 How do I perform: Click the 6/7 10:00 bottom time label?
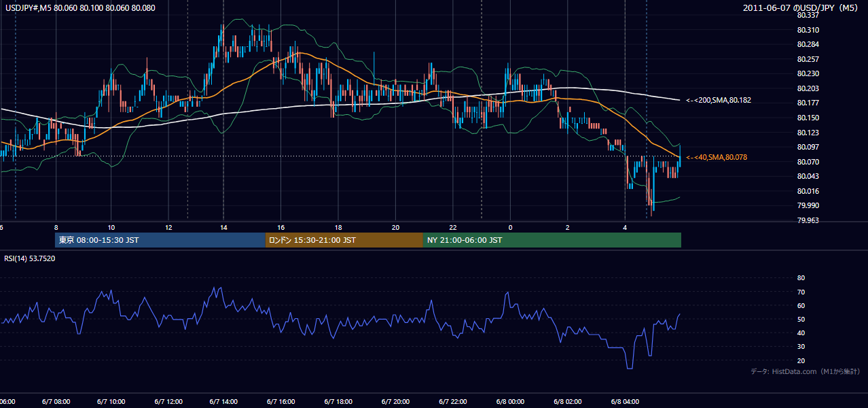111,402
